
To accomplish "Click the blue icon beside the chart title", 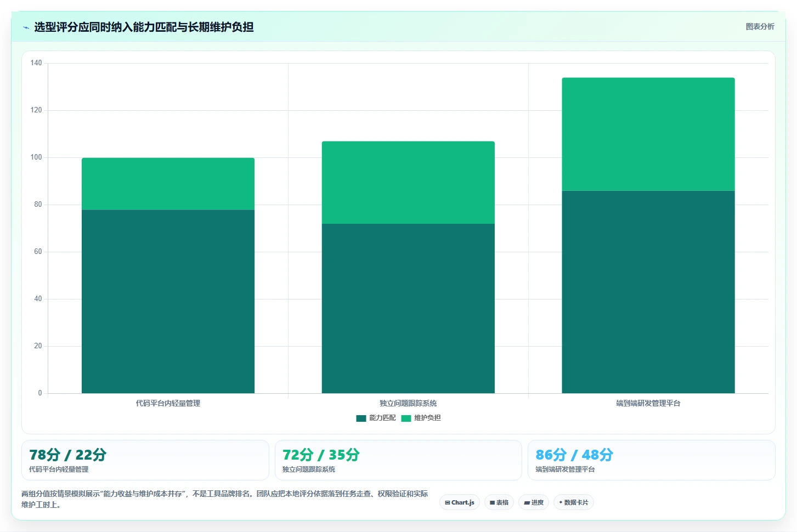I will 26,27.
